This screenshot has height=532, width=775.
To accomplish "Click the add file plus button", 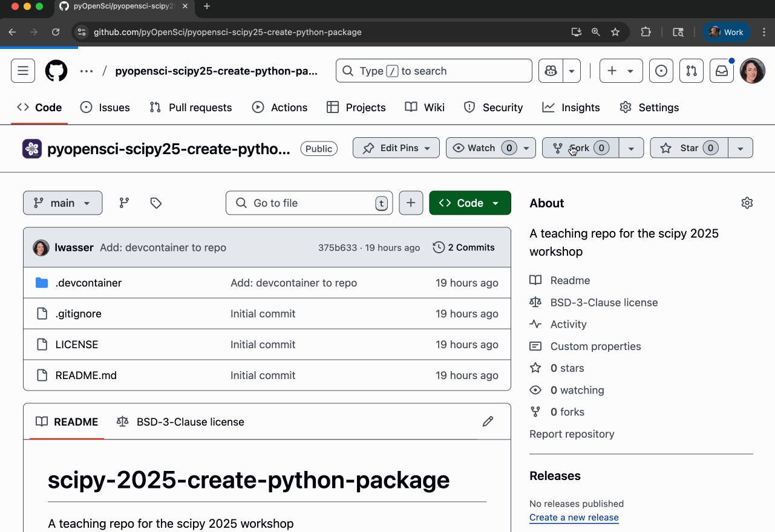I will click(x=411, y=203).
